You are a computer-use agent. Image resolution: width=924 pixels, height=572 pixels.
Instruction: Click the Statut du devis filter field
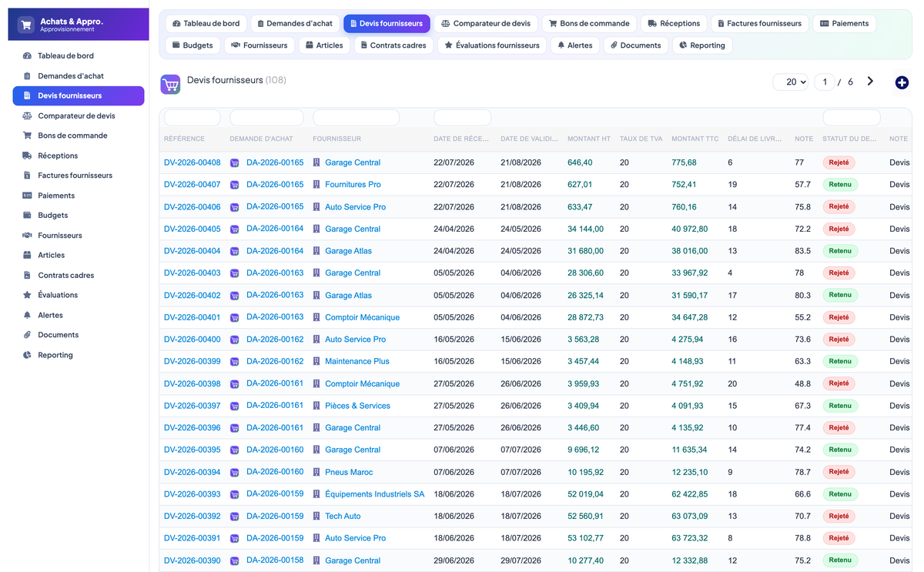(852, 118)
